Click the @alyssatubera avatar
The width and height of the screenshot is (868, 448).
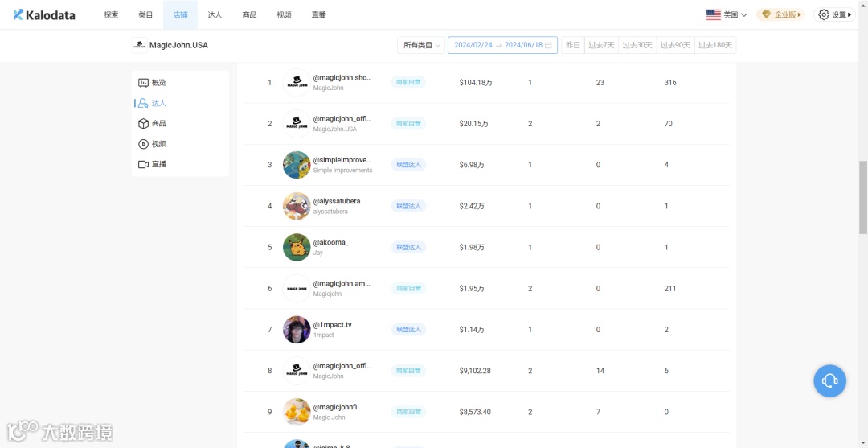[297, 206]
